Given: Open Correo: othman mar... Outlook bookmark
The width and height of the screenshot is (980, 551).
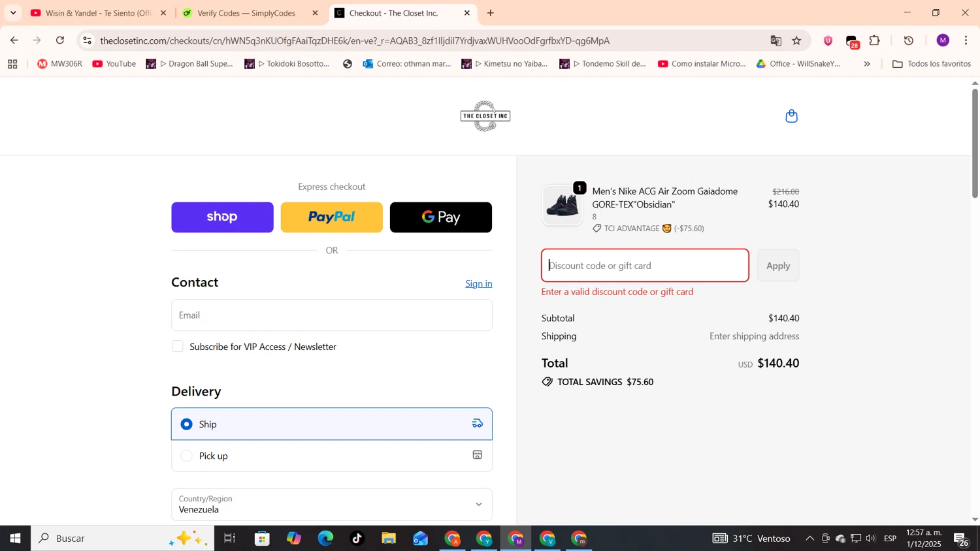Looking at the screenshot, I should tap(407, 64).
